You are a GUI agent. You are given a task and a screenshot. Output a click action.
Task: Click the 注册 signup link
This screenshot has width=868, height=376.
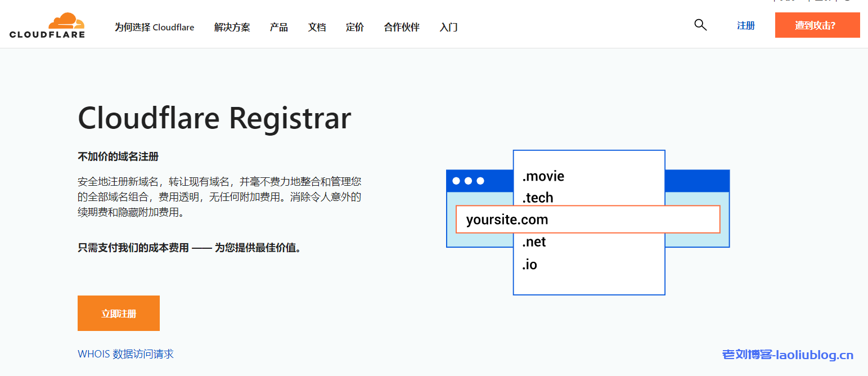(x=746, y=25)
